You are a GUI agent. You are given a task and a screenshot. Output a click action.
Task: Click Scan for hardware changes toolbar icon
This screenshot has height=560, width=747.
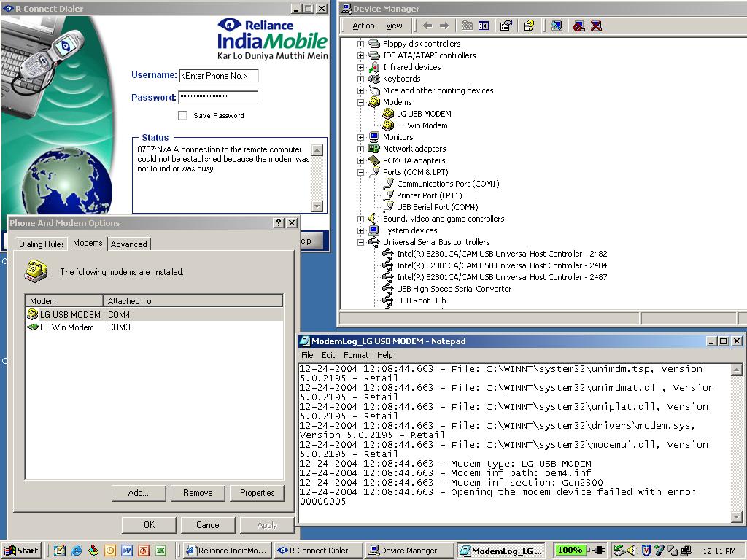click(557, 26)
